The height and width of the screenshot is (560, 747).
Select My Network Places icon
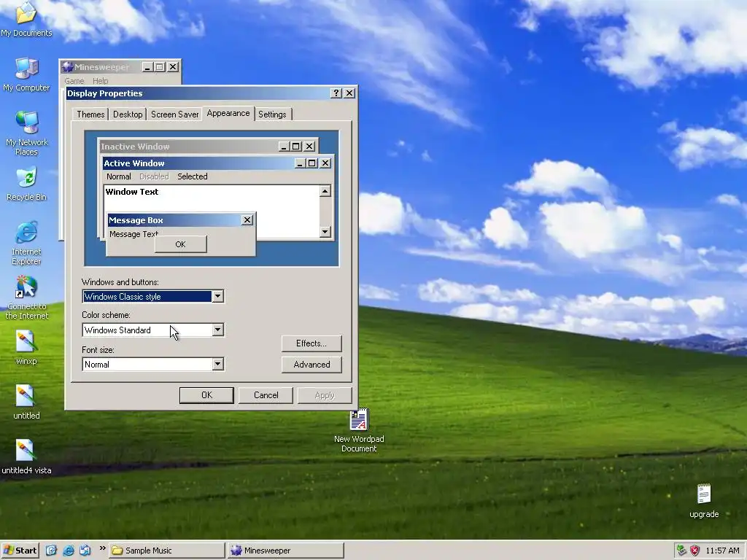26,133
